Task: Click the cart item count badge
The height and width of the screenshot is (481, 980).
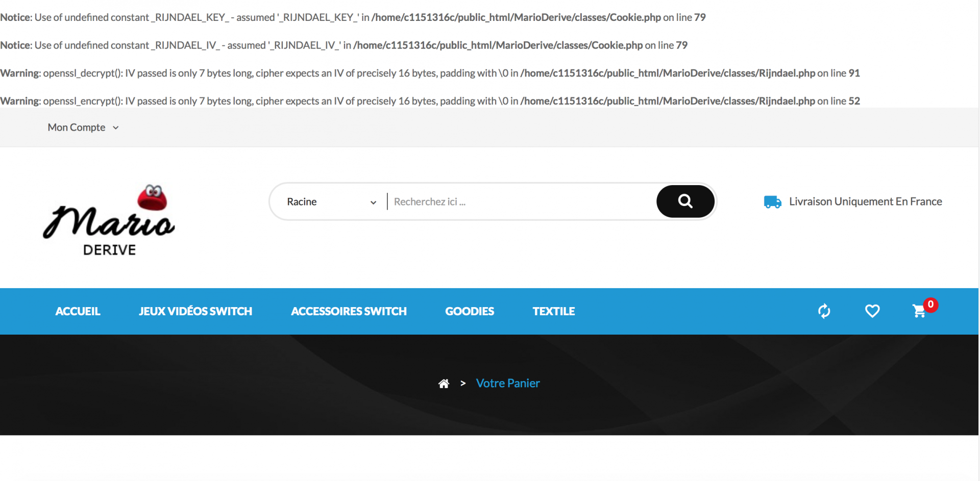Action: (930, 305)
